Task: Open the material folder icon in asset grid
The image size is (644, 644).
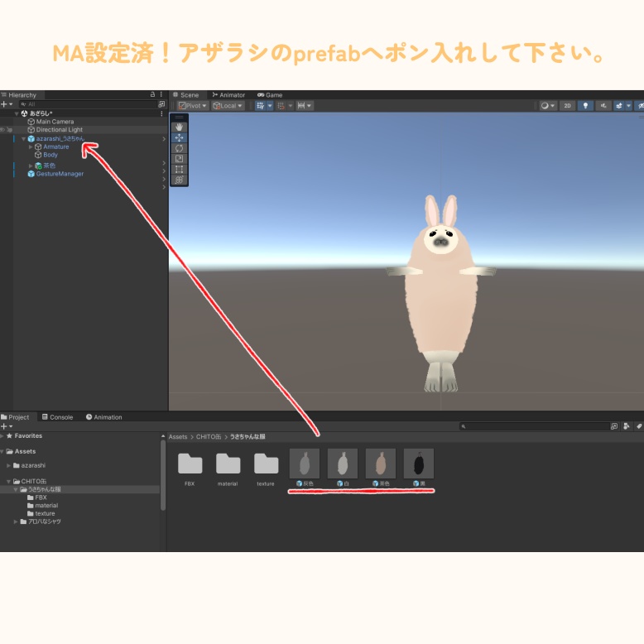Action: (x=228, y=464)
